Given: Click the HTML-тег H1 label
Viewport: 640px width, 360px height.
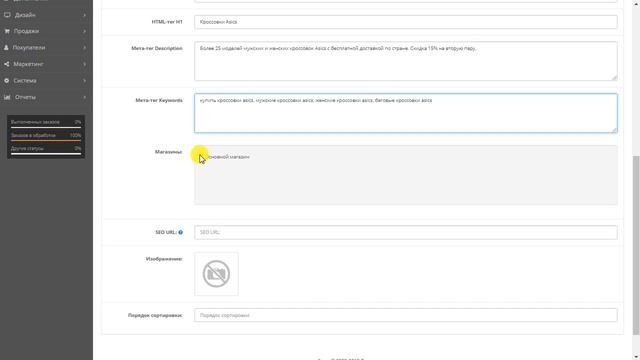Looking at the screenshot, I should [167, 22].
